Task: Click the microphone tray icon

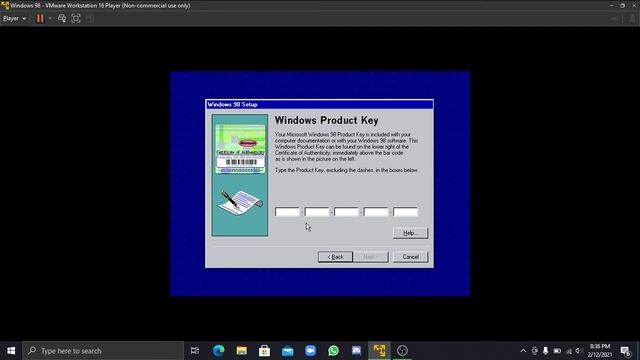Action: click(x=545, y=351)
